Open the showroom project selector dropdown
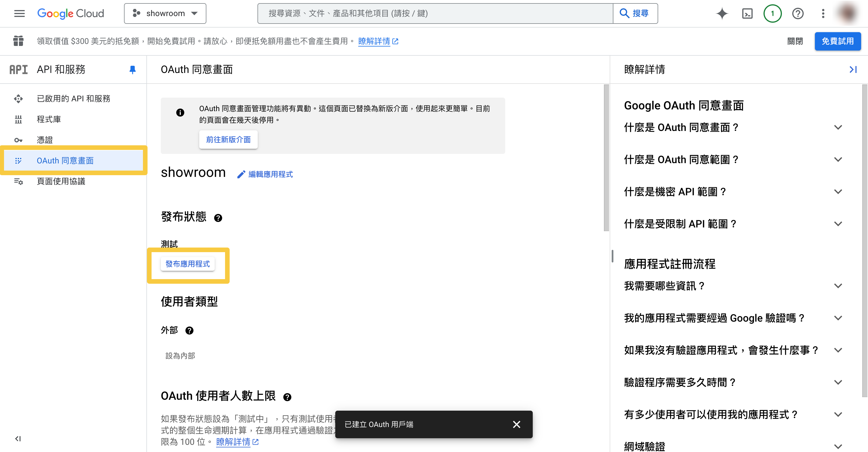Viewport: 868px width, 452px height. point(165,13)
